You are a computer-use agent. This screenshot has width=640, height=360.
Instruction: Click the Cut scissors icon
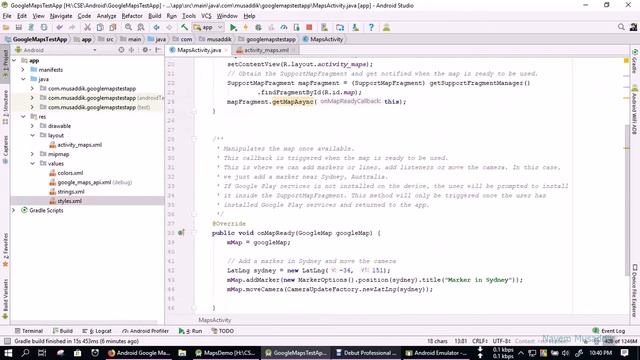[87, 27]
